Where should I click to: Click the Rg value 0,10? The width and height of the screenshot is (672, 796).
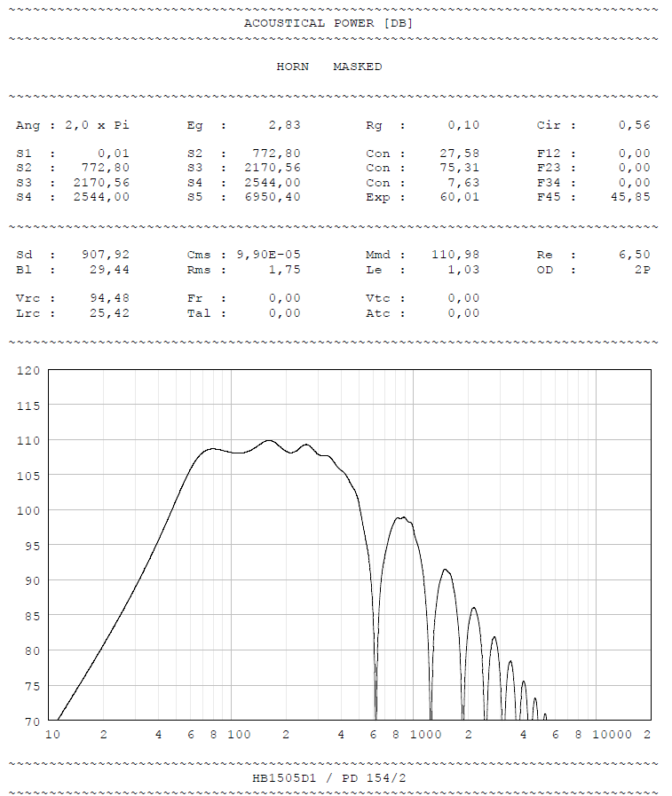click(462, 125)
